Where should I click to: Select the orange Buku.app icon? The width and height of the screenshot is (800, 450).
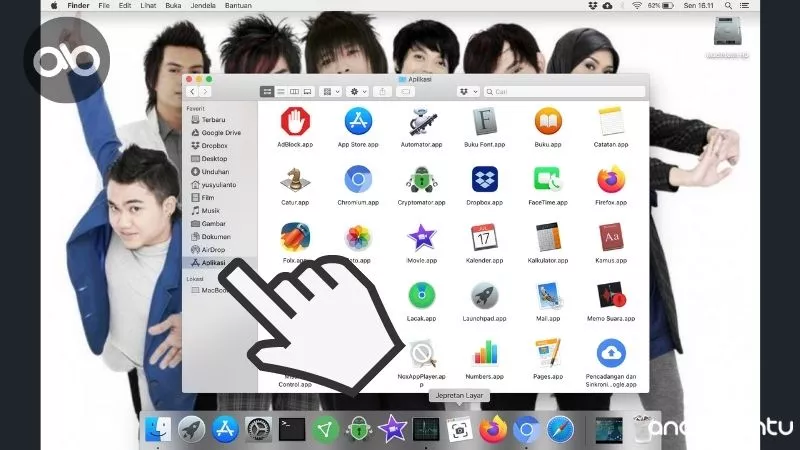[x=548, y=121]
